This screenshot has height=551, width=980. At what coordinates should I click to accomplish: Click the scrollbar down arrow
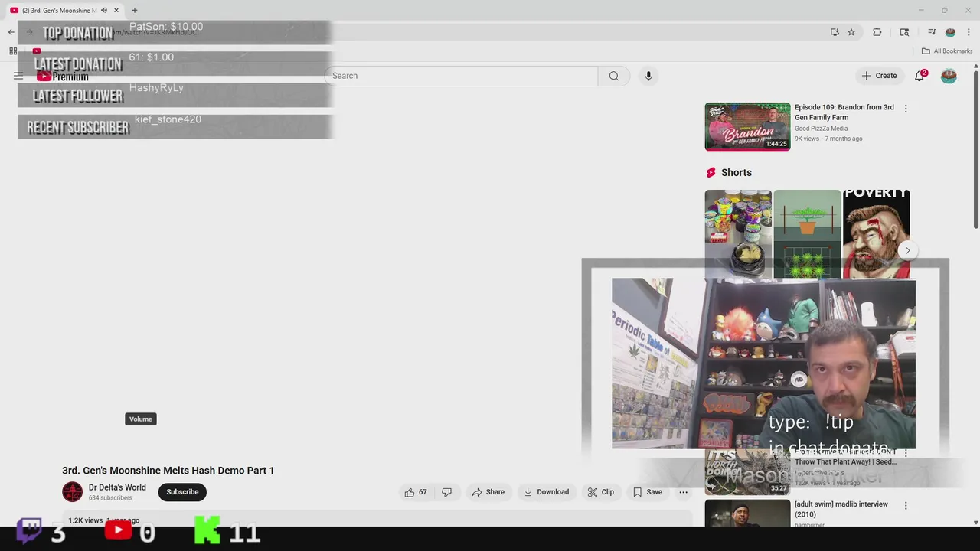[975, 522]
